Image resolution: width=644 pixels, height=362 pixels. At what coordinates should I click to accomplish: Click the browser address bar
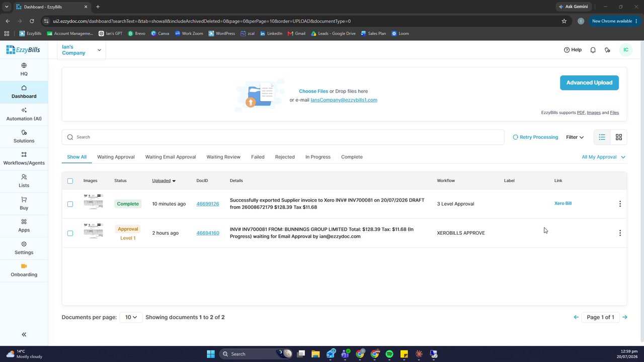tap(302, 21)
